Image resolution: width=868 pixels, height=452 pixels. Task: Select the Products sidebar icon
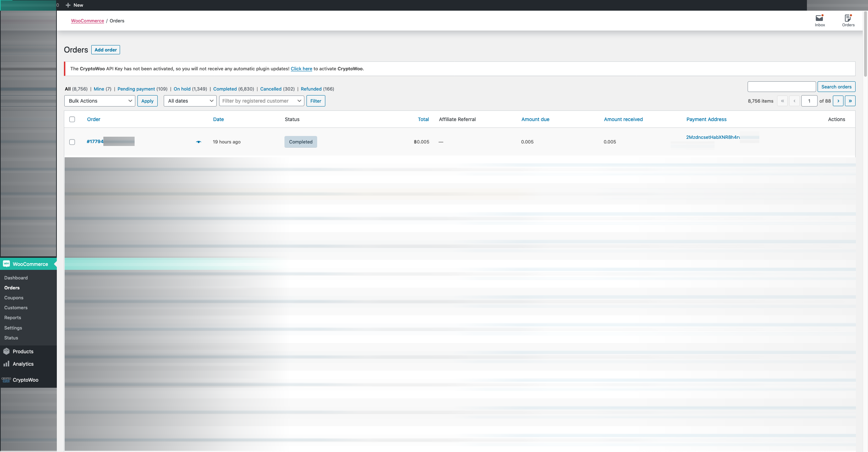(6, 351)
